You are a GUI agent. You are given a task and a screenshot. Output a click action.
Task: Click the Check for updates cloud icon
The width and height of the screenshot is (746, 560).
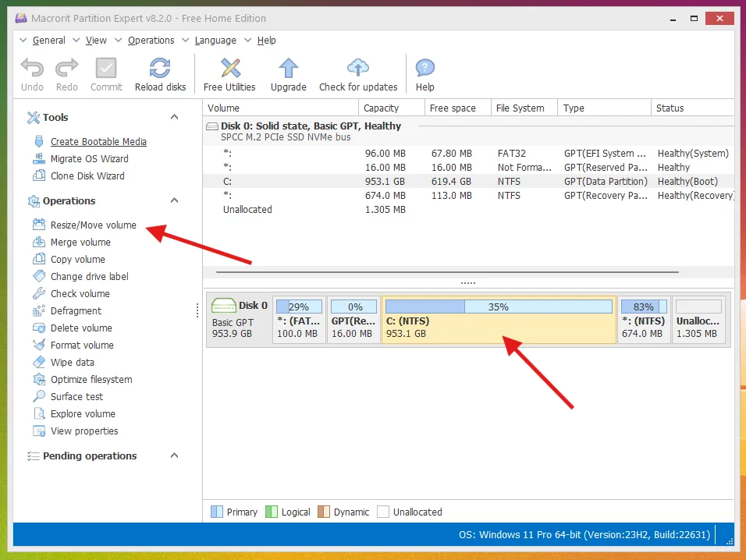click(x=357, y=69)
